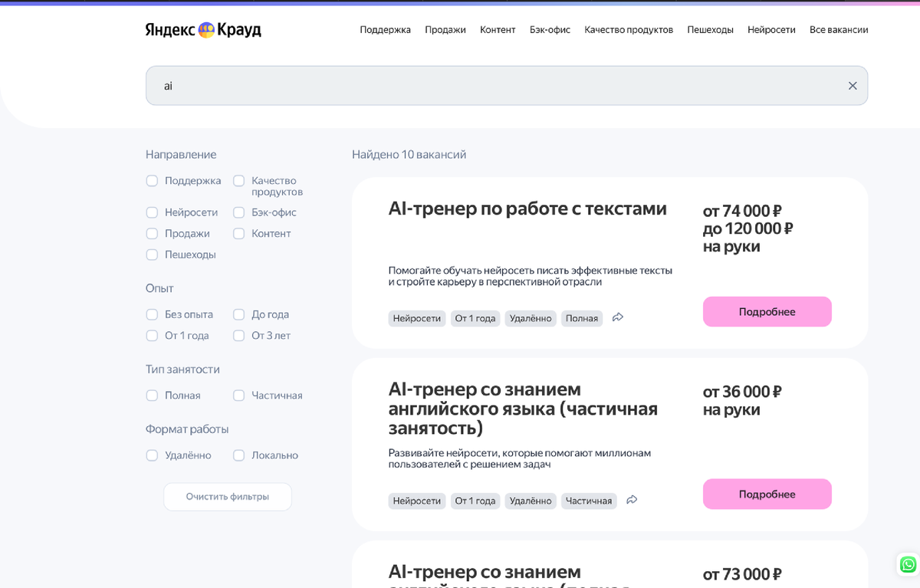Clear the search query with the X icon
This screenshot has width=920, height=588.
[853, 85]
